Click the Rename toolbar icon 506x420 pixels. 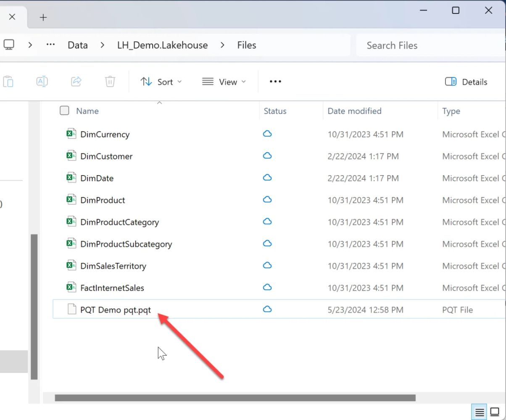click(42, 81)
